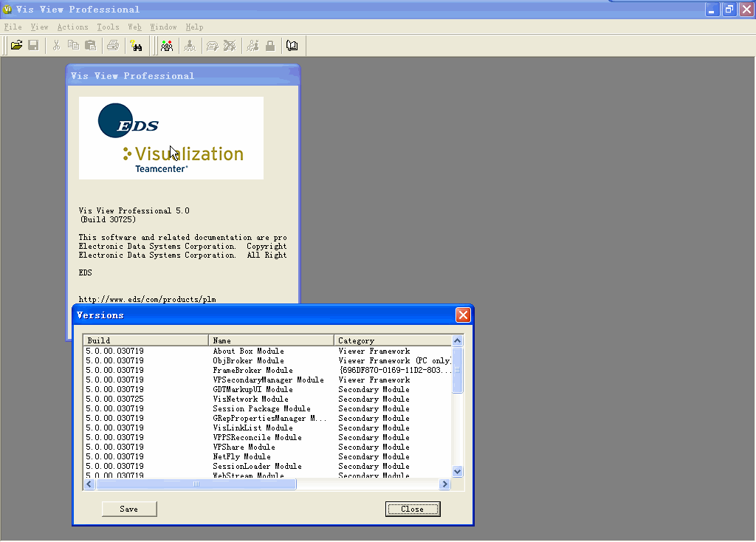Screen dimensions: 756x542
Task: Click the vertical scrollbar thumb in list
Action: 458,371
